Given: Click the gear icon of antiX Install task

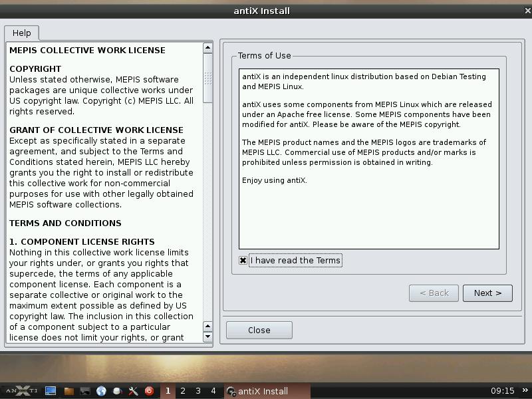Looking at the screenshot, I should [231, 391].
